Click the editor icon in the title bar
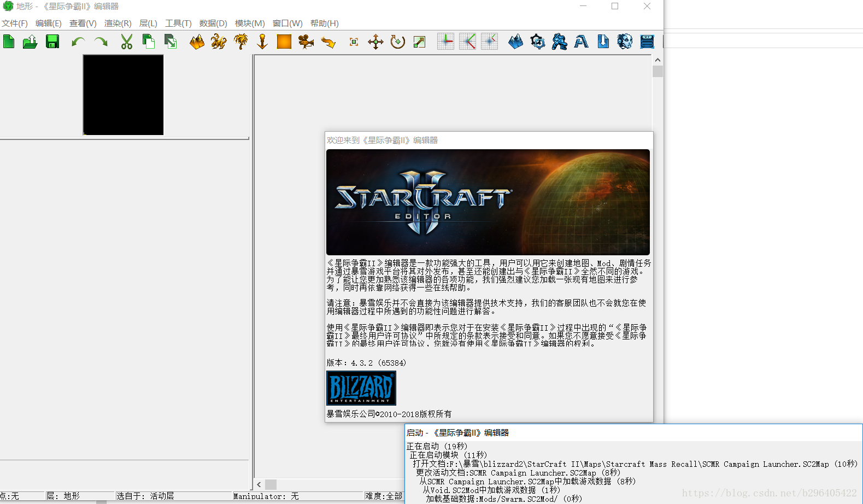This screenshot has height=504, width=863. [8, 6]
